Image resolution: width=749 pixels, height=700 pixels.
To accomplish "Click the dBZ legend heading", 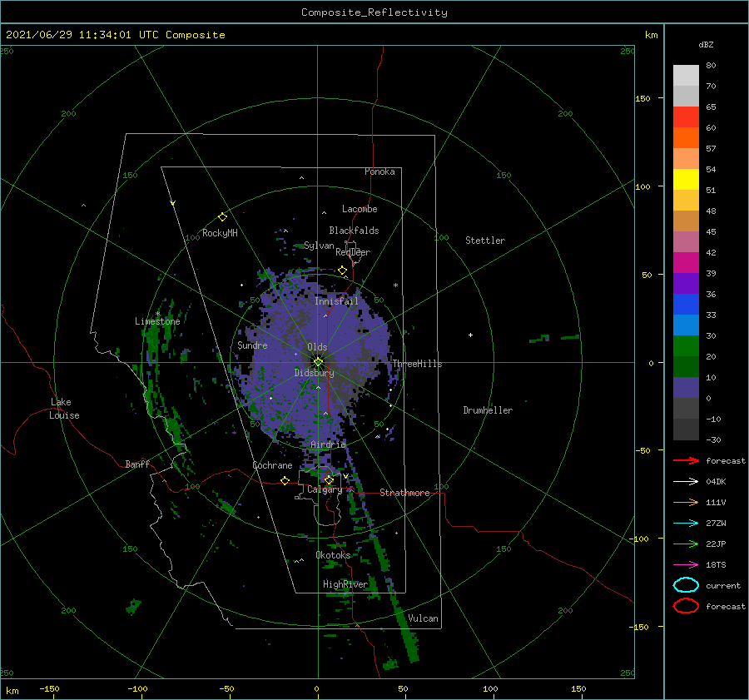I will click(x=706, y=44).
